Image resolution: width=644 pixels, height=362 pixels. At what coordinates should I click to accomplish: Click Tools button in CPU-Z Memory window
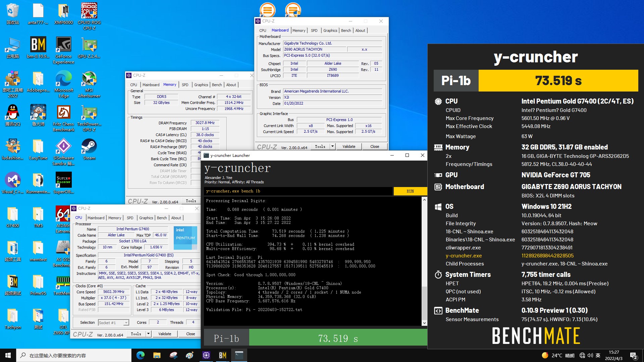coord(191,201)
